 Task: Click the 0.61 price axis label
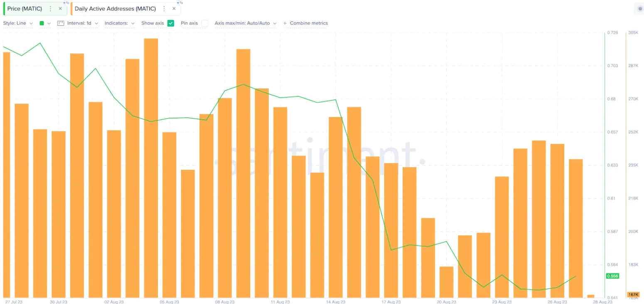pos(611,199)
